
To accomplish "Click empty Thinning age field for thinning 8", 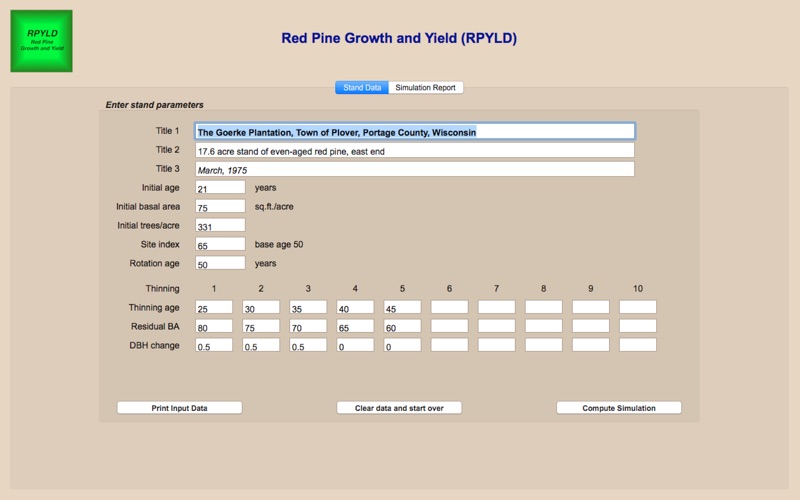I will click(544, 307).
